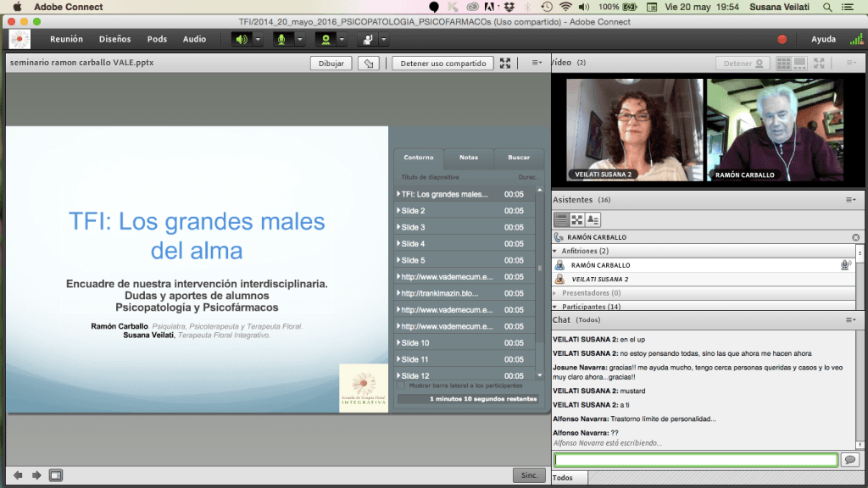Open Asistentes pod options menu
Image resolution: width=868 pixels, height=488 pixels.
point(851,200)
